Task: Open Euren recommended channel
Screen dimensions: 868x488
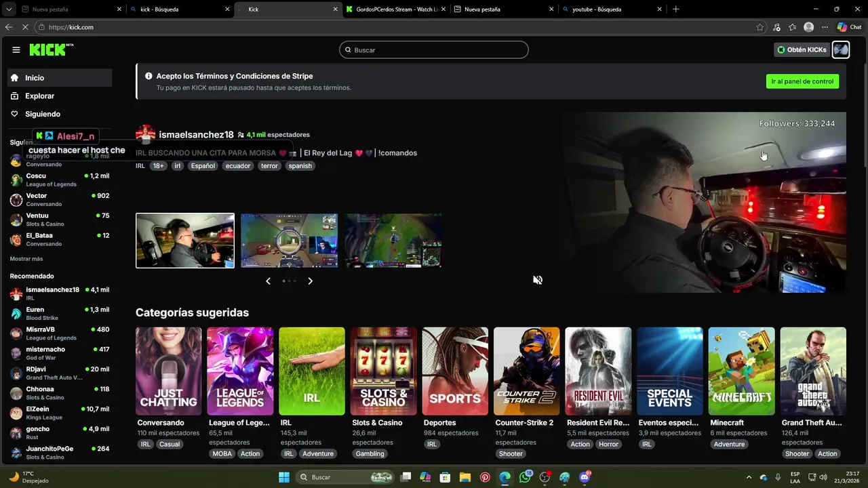Action: tap(60, 313)
